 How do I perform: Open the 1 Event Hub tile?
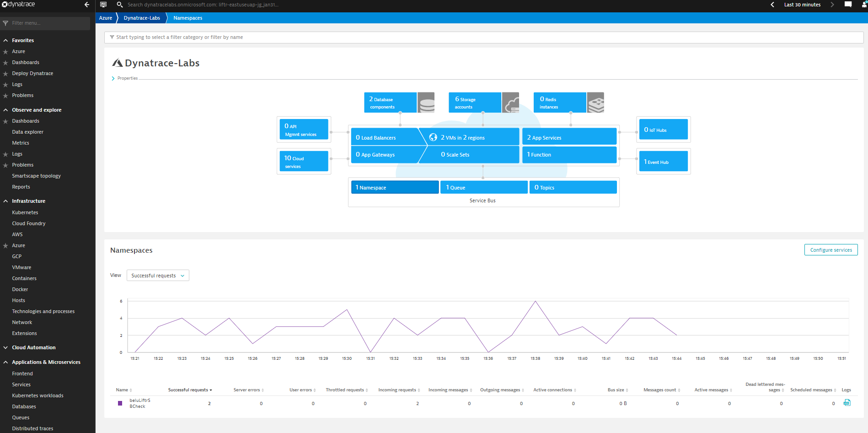[663, 161]
